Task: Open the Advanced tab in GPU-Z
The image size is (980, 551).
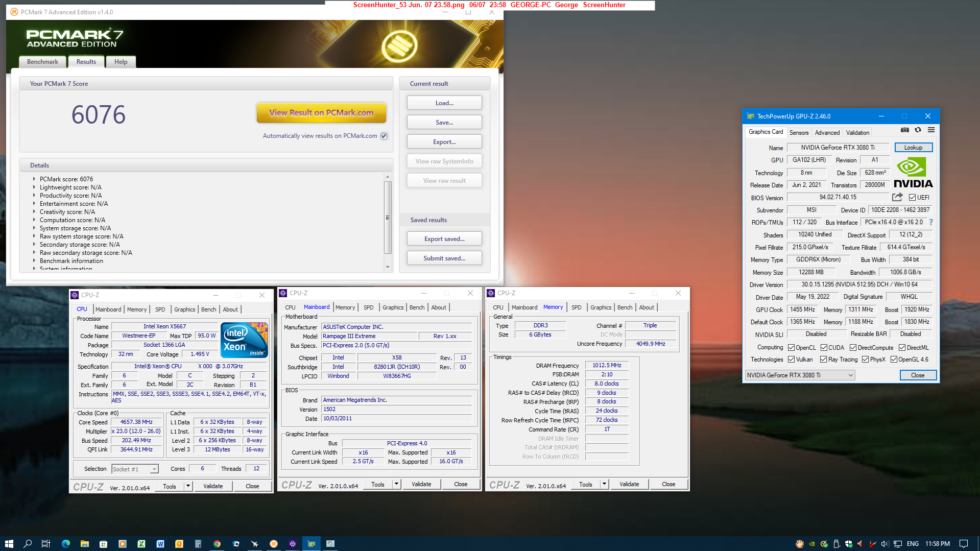Action: (827, 133)
